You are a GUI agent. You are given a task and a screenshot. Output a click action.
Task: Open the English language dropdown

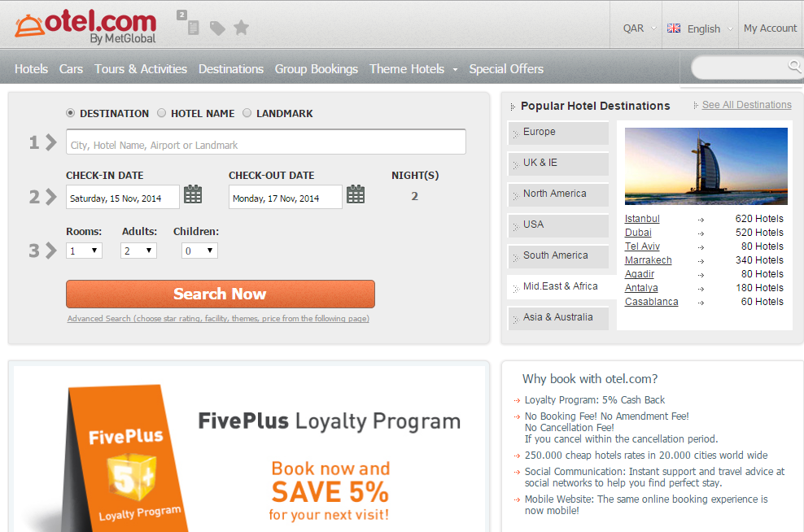tap(710, 28)
